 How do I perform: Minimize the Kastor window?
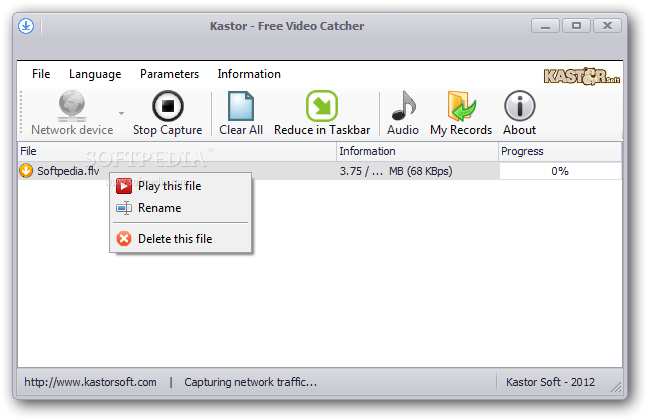(545, 26)
